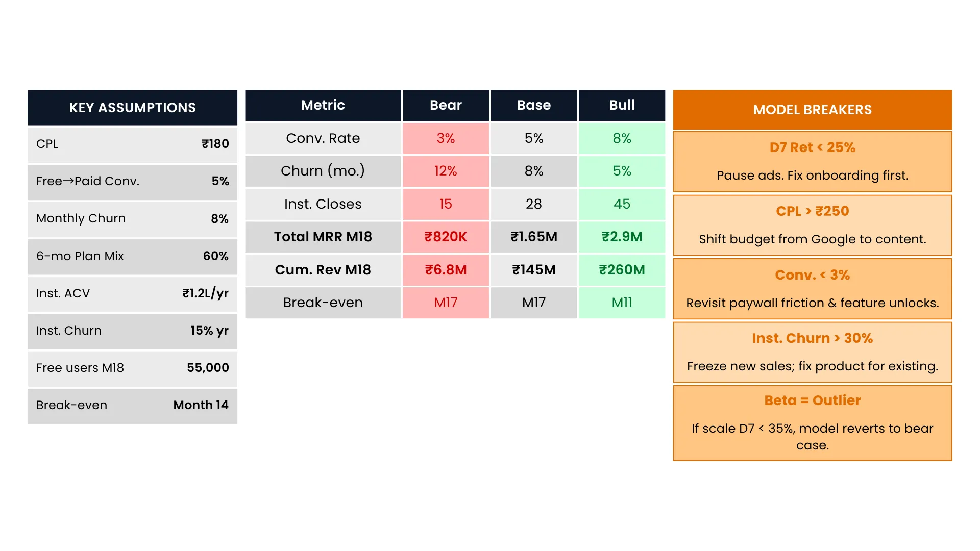Screen dimensions: 980x551
Task: Select the Inst. ACV ₹1.2L/yr row
Action: [132, 293]
